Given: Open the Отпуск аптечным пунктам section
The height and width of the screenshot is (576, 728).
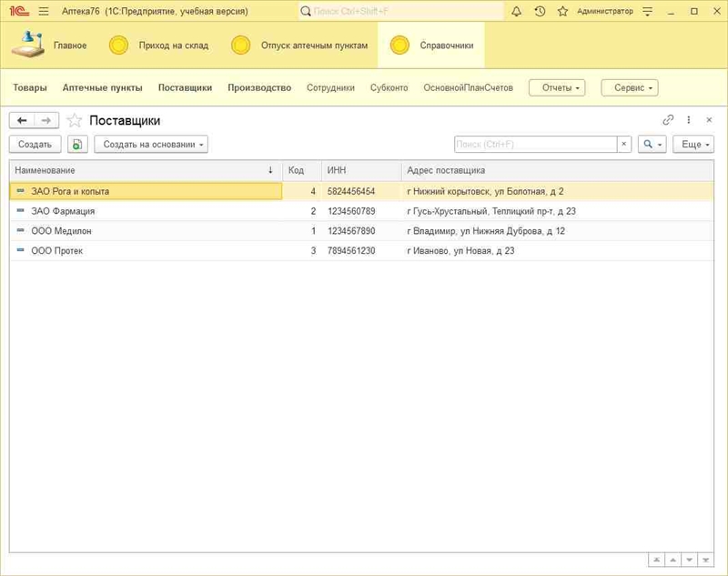Looking at the screenshot, I should click(300, 45).
